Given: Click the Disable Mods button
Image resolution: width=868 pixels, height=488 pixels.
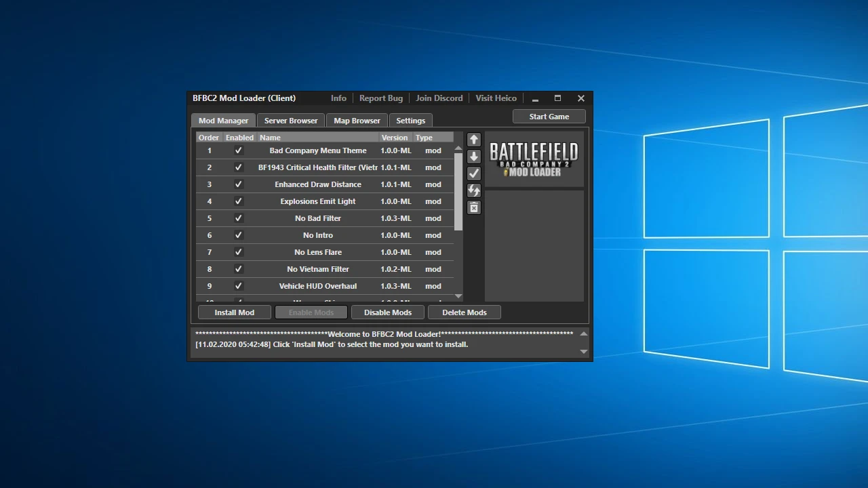Looking at the screenshot, I should pyautogui.click(x=388, y=312).
